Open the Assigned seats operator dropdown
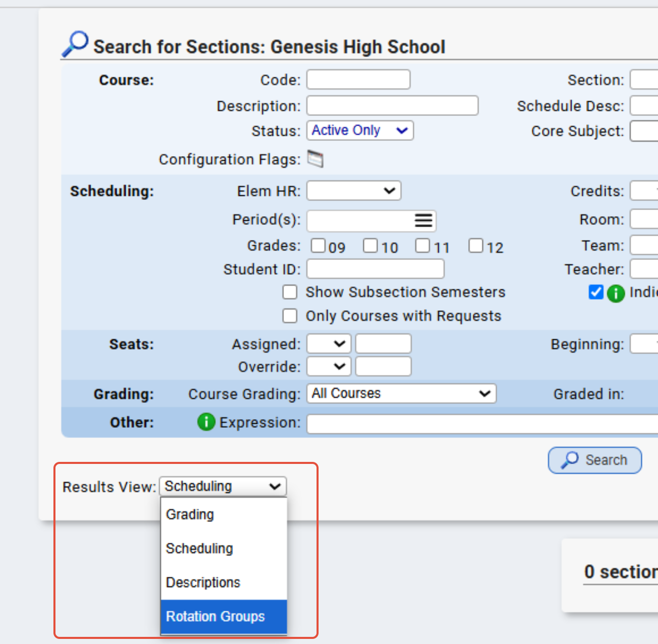Image resolution: width=658 pixels, height=644 pixels. click(x=329, y=343)
